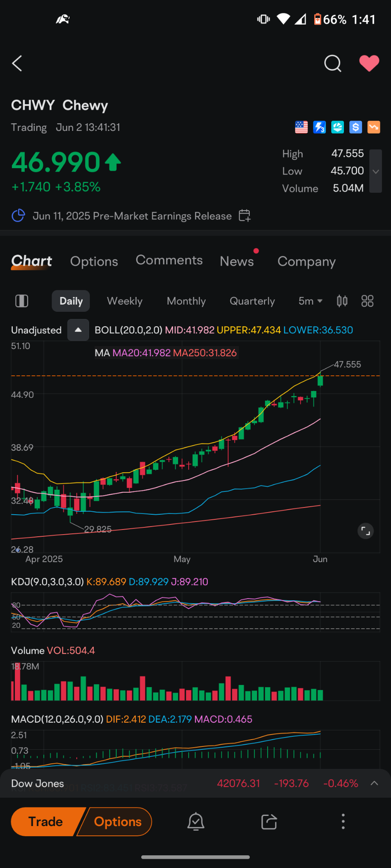
Task: Toggle the split panel layout icon
Action: (22, 301)
